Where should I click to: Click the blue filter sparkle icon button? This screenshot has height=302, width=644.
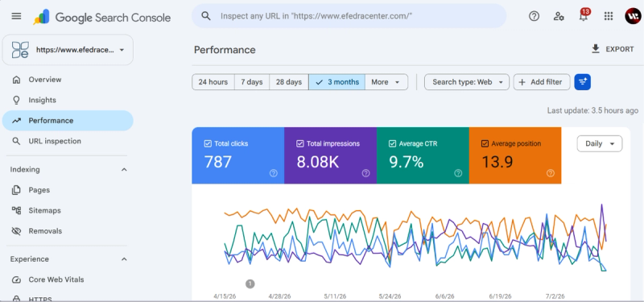(x=582, y=82)
